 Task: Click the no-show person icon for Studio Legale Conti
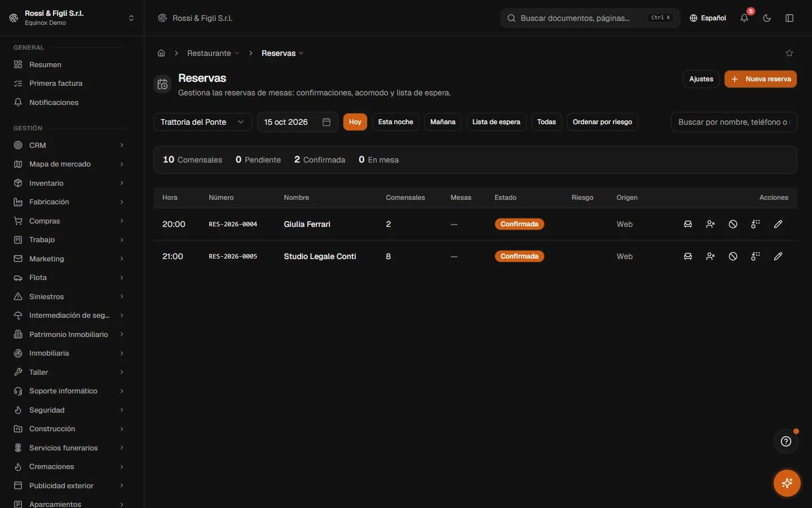click(x=710, y=256)
